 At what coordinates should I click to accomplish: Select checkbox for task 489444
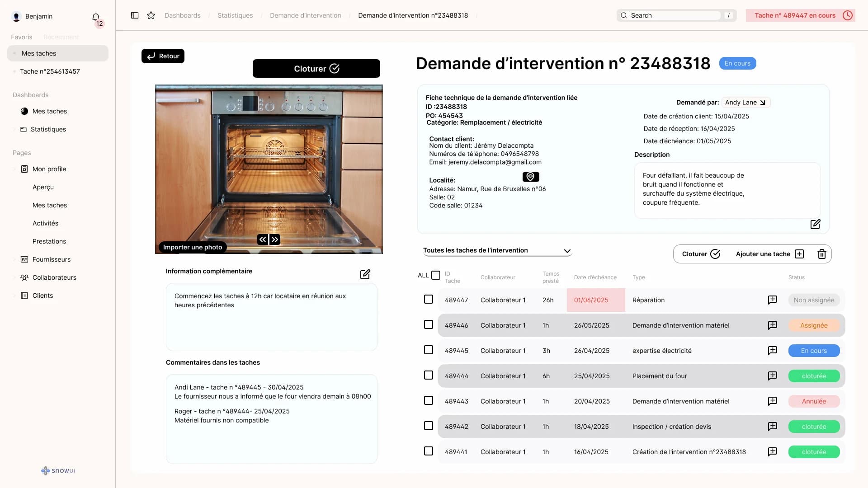[x=429, y=375]
